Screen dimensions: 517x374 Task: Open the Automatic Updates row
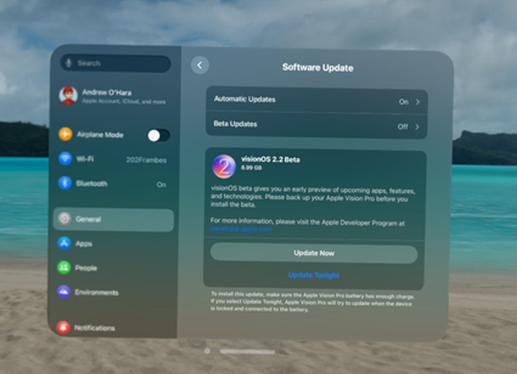(x=317, y=100)
